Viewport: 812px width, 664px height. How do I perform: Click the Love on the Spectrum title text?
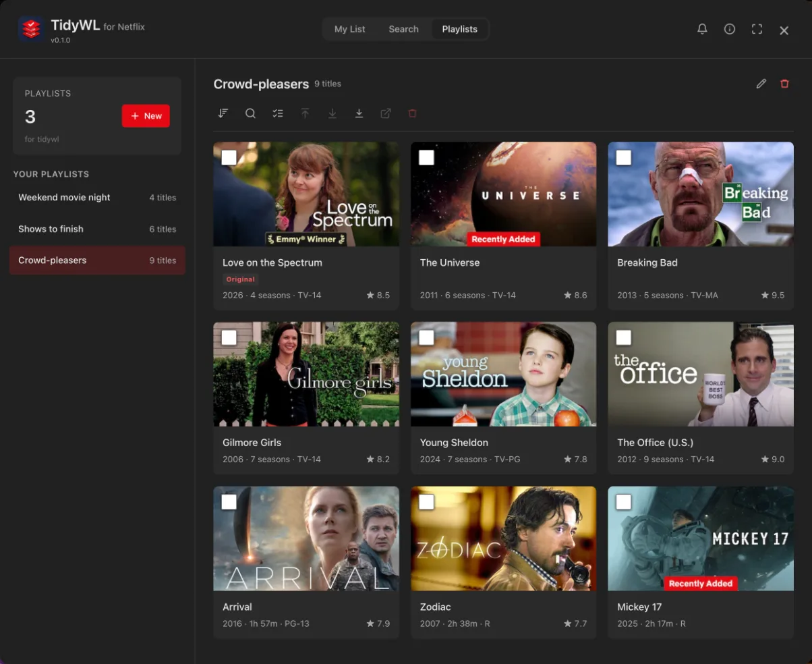click(x=272, y=262)
